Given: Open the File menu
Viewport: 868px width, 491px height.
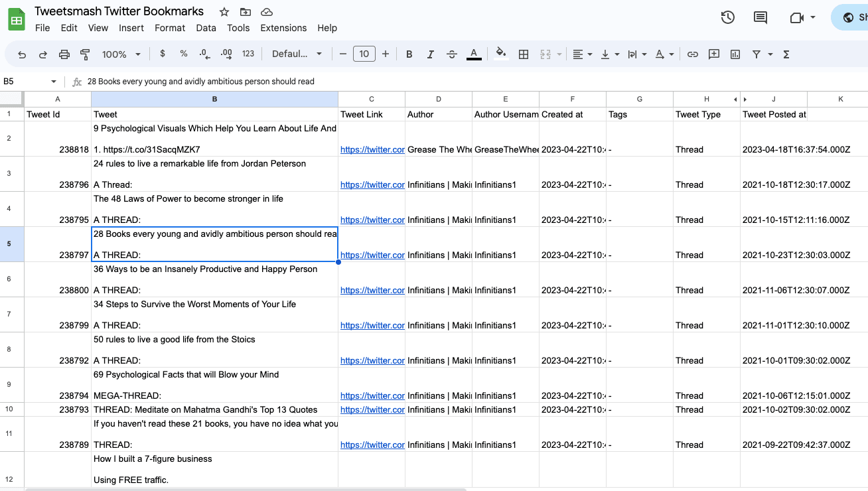Looking at the screenshot, I should 42,28.
